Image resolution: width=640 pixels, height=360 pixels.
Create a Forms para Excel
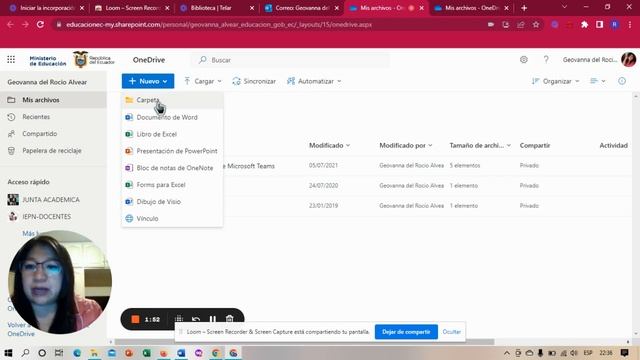(x=172, y=185)
